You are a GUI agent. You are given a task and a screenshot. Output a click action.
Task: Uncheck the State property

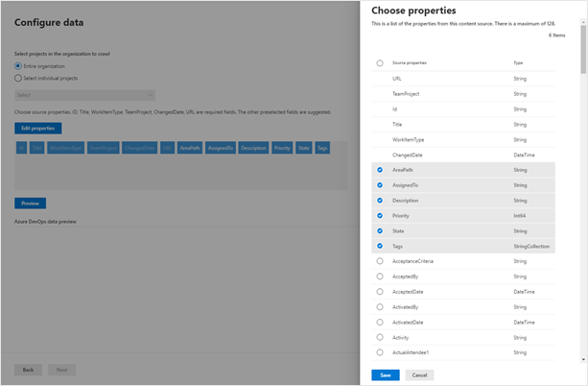(380, 230)
